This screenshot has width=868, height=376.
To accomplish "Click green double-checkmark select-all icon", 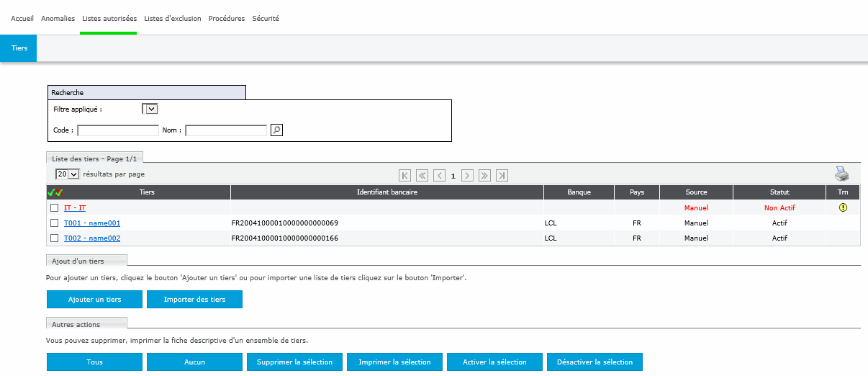I will click(x=55, y=192).
